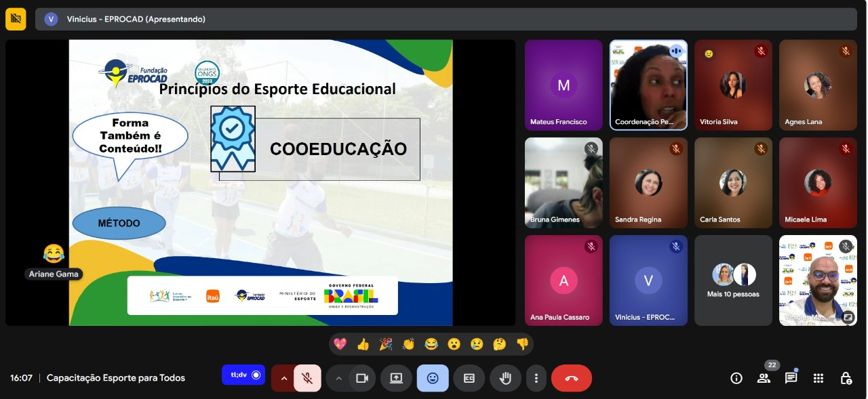Send the party popper reaction
Viewport: 868px width, 399px height.
[386, 344]
